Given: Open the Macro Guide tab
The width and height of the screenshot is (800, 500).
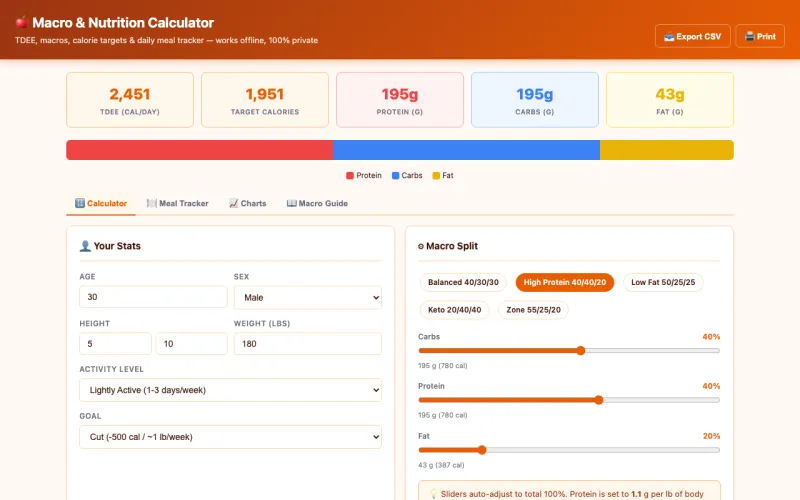Looking at the screenshot, I should coord(317,203).
